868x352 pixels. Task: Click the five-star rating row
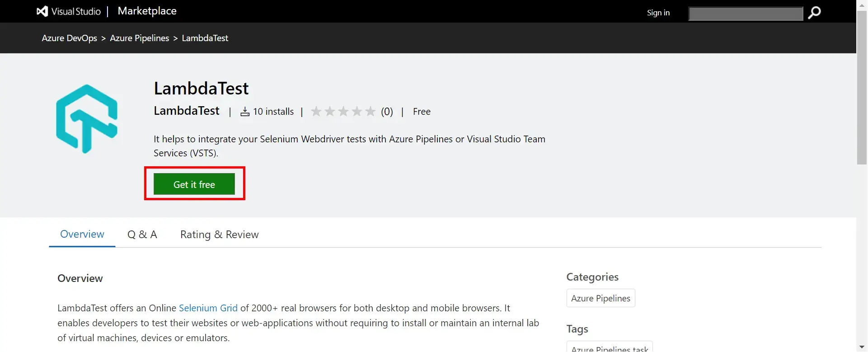(343, 111)
